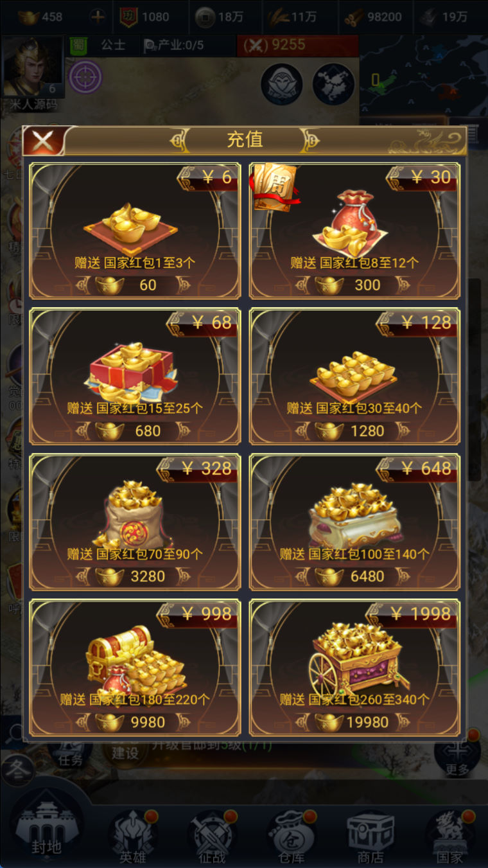Open the 征战 battle tab

click(x=212, y=835)
